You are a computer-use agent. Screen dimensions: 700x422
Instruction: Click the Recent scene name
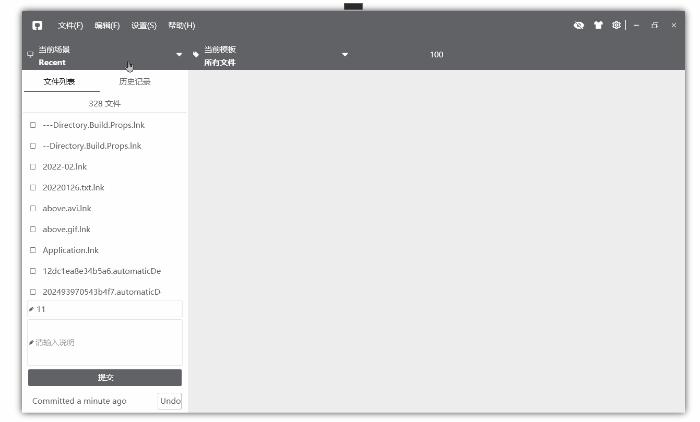pos(52,63)
